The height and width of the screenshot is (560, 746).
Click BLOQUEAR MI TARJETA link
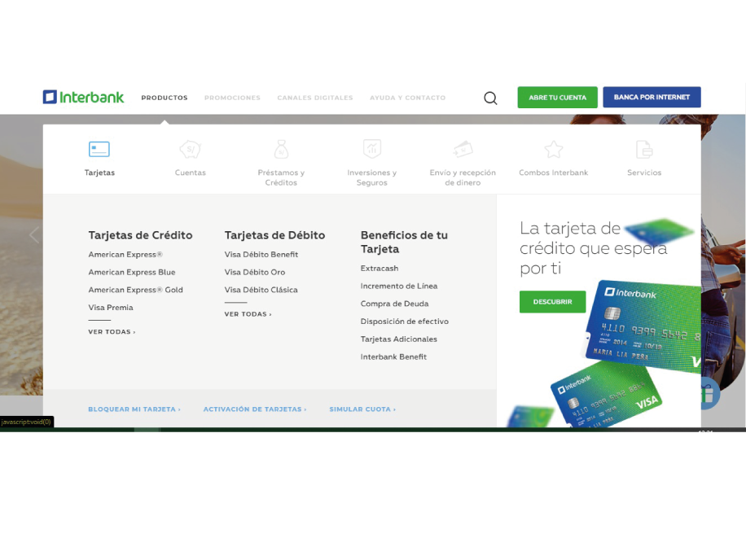[x=134, y=409]
